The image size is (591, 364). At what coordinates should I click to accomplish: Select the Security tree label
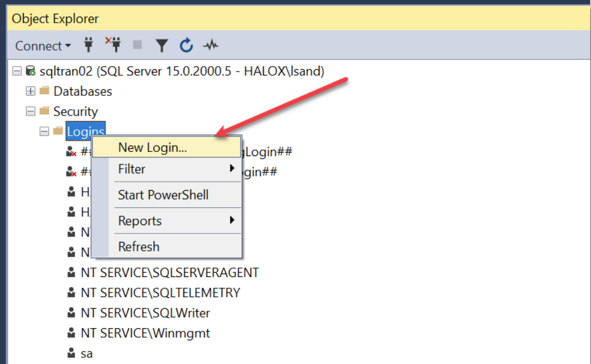[76, 111]
